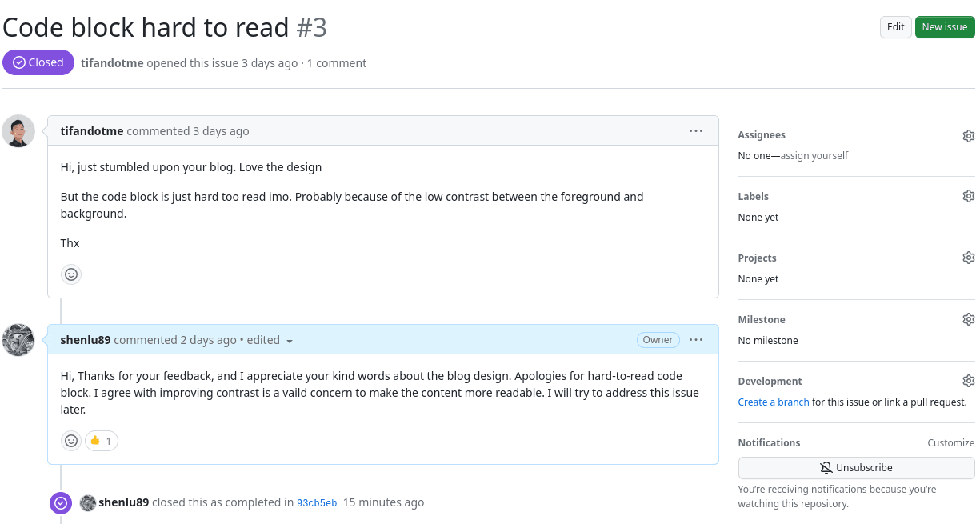
Task: Open options menu on tifandotme's comment
Action: 696,131
